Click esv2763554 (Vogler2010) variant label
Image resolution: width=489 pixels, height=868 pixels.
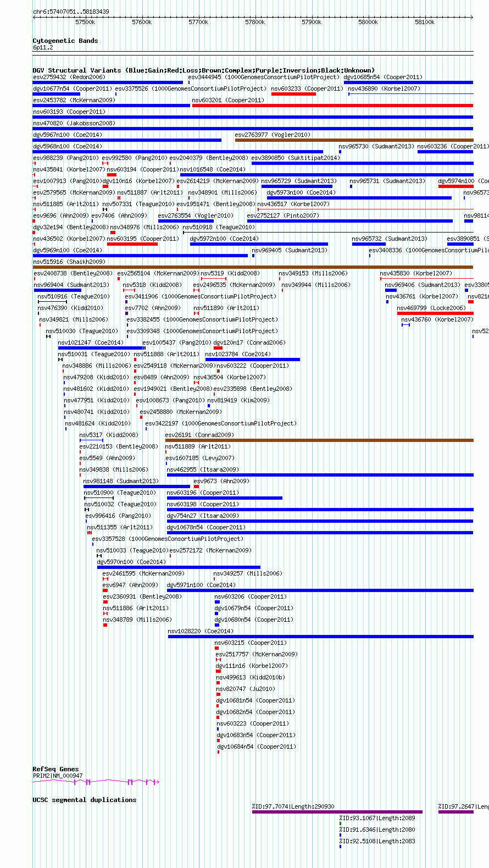click(x=196, y=215)
